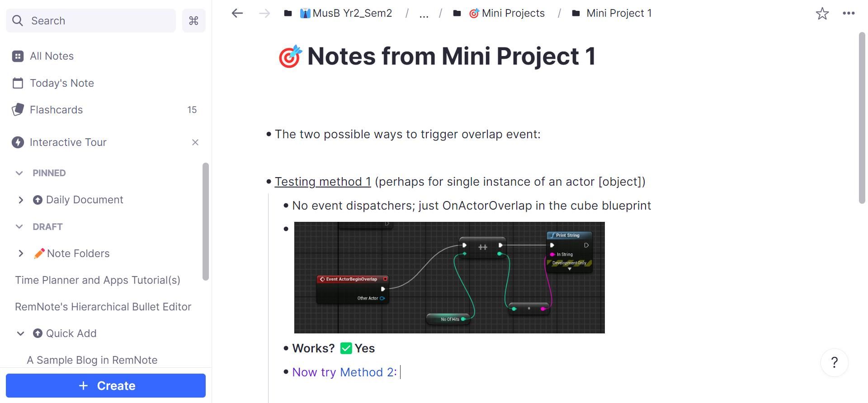868x403 pixels.
Task: Open RemNote's Hierarchical Bullet Editor note
Action: coord(103,306)
